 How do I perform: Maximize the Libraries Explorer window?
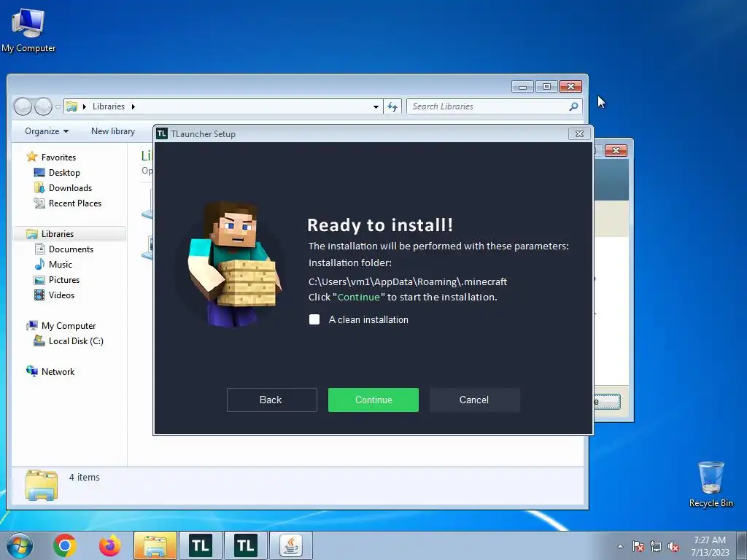tap(546, 87)
